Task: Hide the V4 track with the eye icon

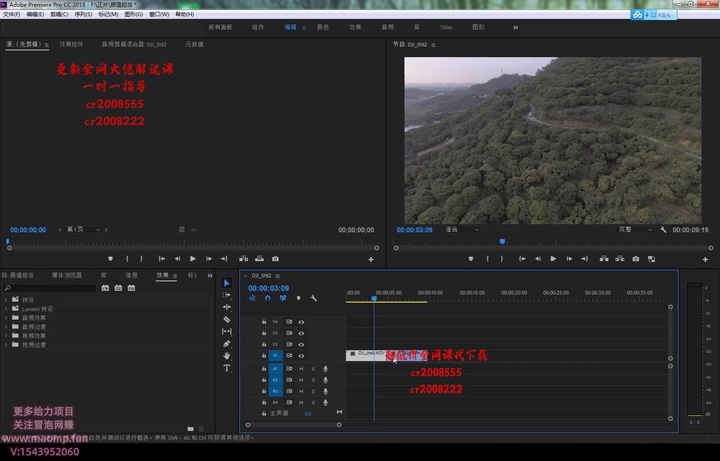Action: [301, 322]
